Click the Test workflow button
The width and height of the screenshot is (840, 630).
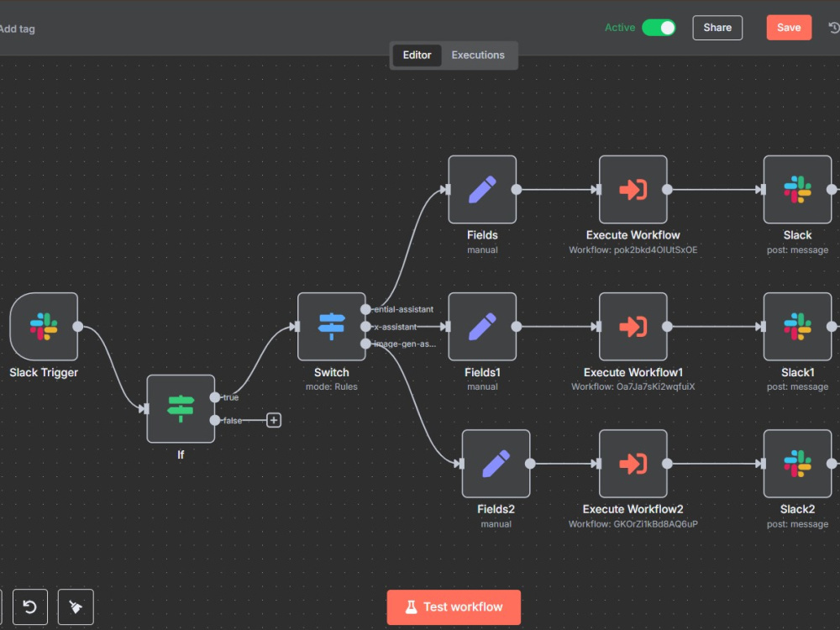[454, 607]
